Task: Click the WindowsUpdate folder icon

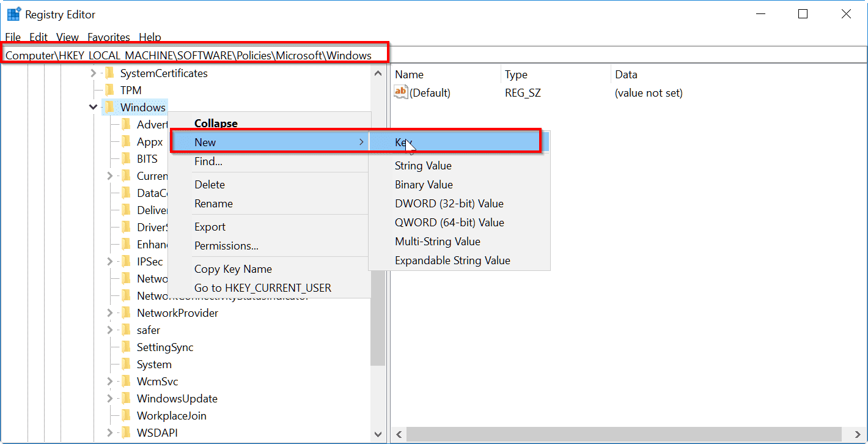Action: (127, 399)
